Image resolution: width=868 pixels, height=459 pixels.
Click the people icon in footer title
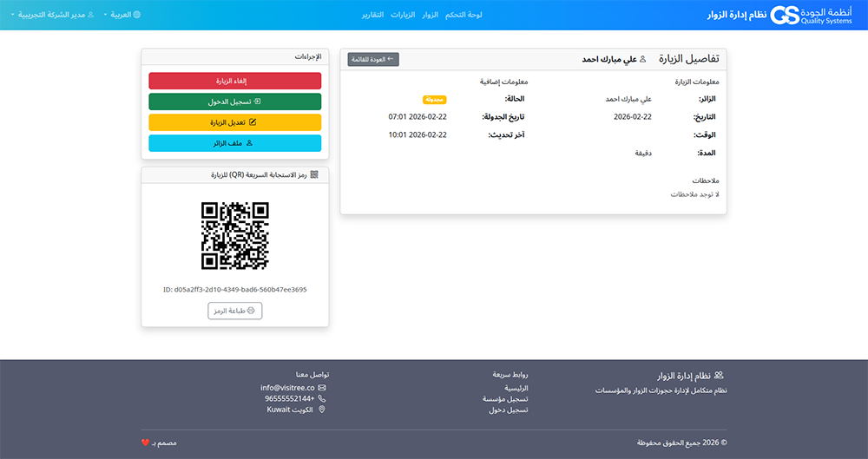point(719,375)
